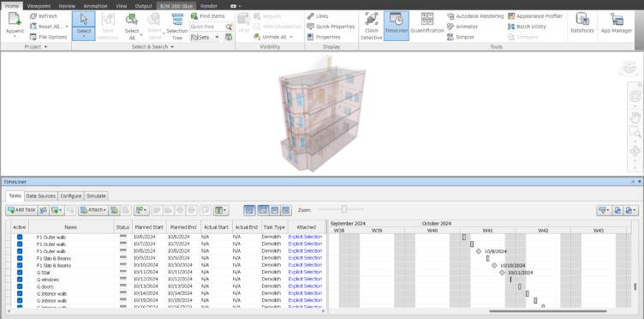Uncheck Active box for G windows task
Screen dimensions: 644x319
[20, 280]
